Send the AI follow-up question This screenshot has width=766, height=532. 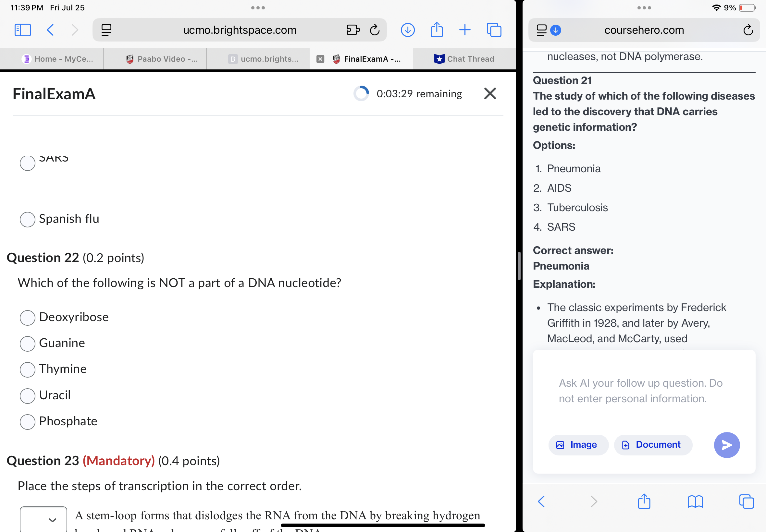click(726, 445)
